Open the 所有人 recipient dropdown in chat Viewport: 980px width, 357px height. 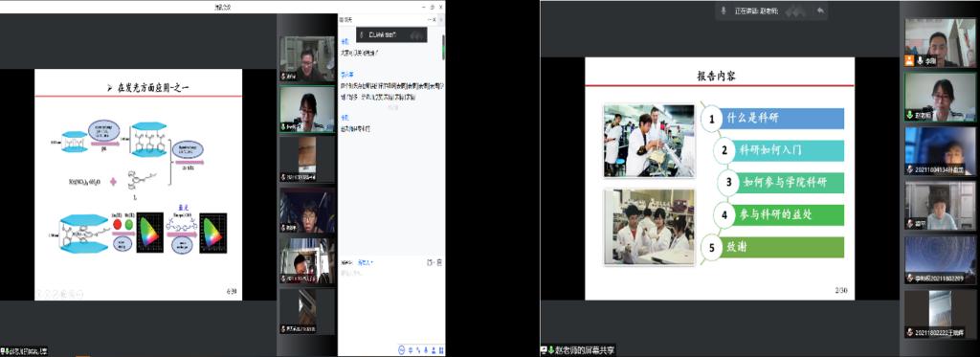366,263
